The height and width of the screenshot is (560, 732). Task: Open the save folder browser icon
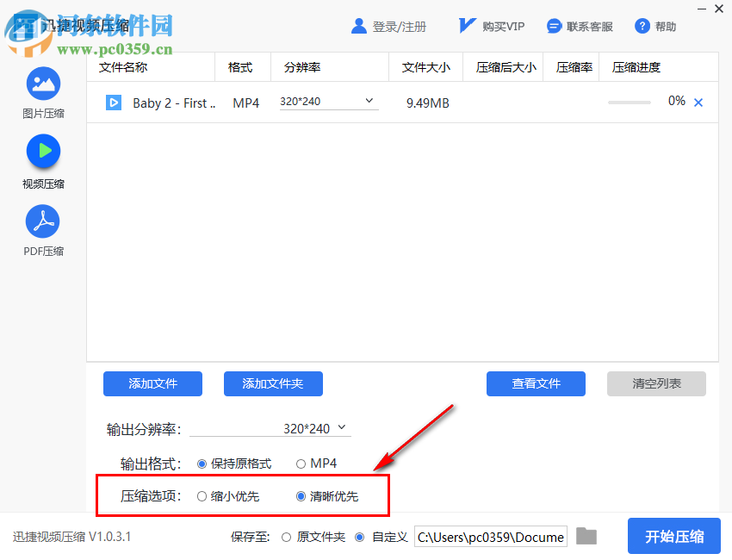click(x=586, y=536)
